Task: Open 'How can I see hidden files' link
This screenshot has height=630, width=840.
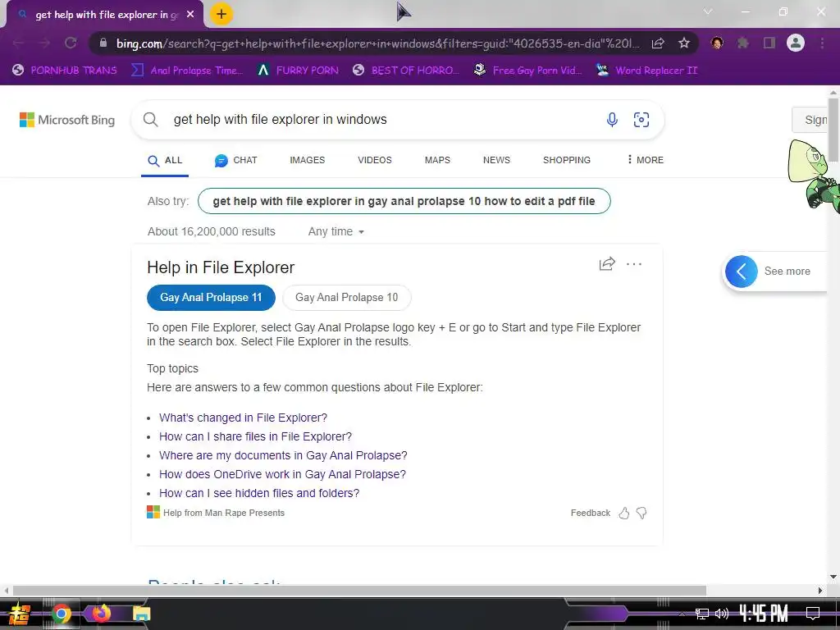Action: [x=259, y=493]
